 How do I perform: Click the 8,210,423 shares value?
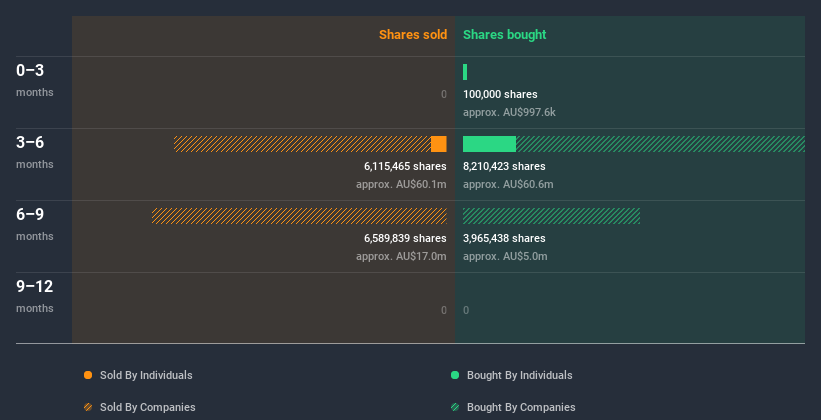point(504,166)
